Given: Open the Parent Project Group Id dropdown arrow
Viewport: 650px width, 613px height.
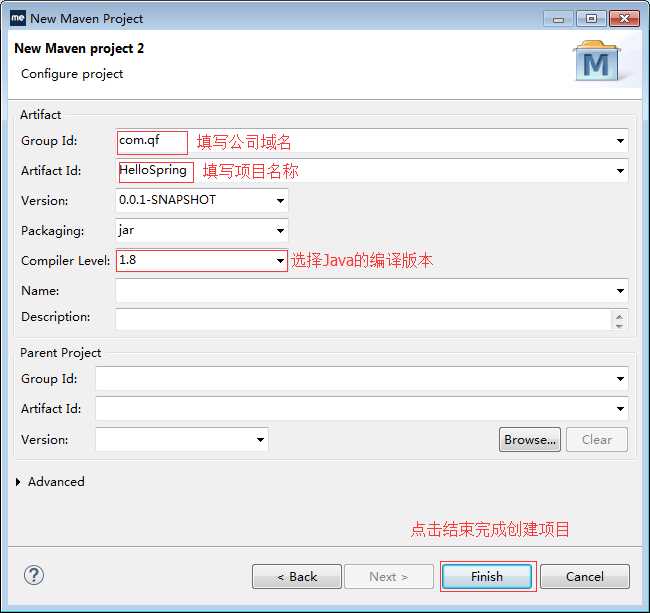Looking at the screenshot, I should (x=620, y=379).
